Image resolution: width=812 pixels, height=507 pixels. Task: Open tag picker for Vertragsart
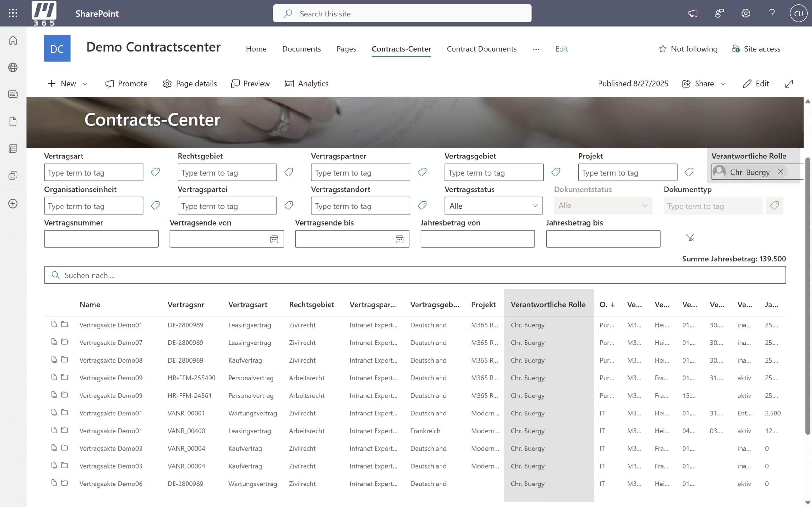pyautogui.click(x=155, y=172)
